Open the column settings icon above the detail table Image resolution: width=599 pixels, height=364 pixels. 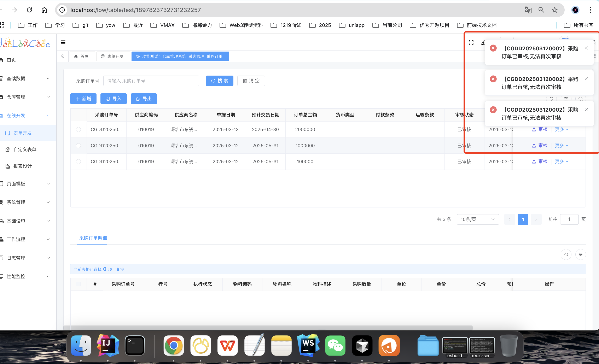tap(581, 254)
